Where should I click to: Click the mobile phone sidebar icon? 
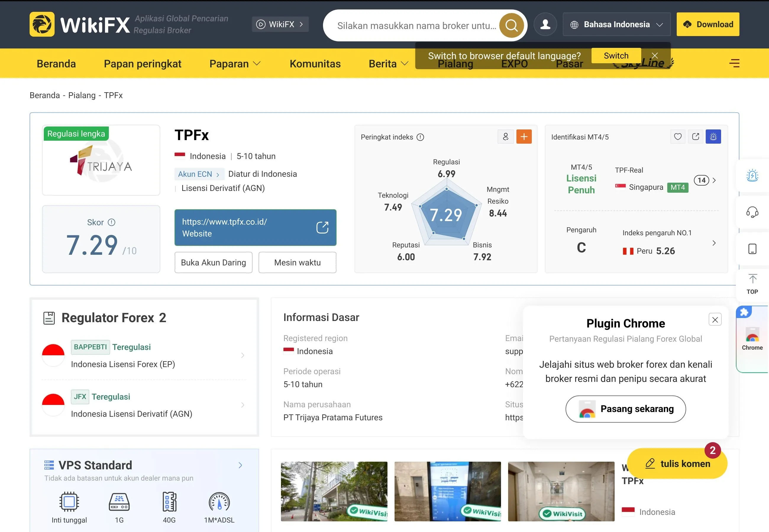coord(752,249)
